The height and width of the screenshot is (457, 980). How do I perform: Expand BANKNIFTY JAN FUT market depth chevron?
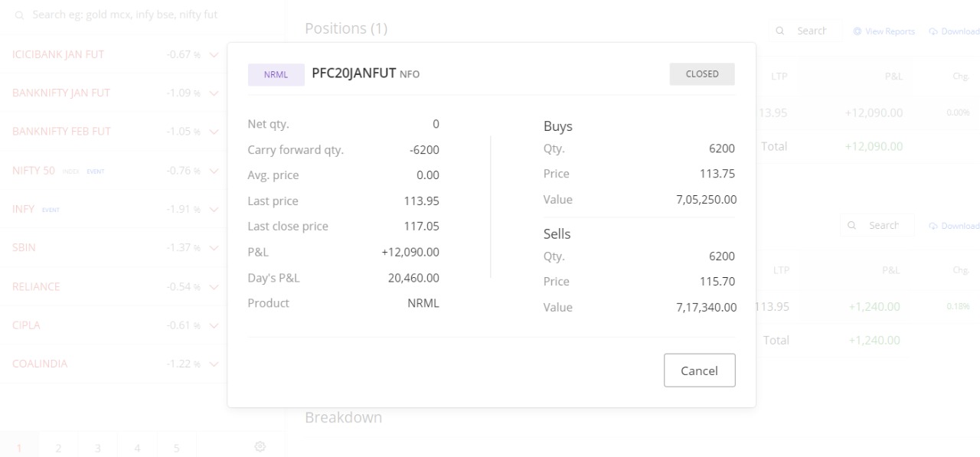pos(213,93)
